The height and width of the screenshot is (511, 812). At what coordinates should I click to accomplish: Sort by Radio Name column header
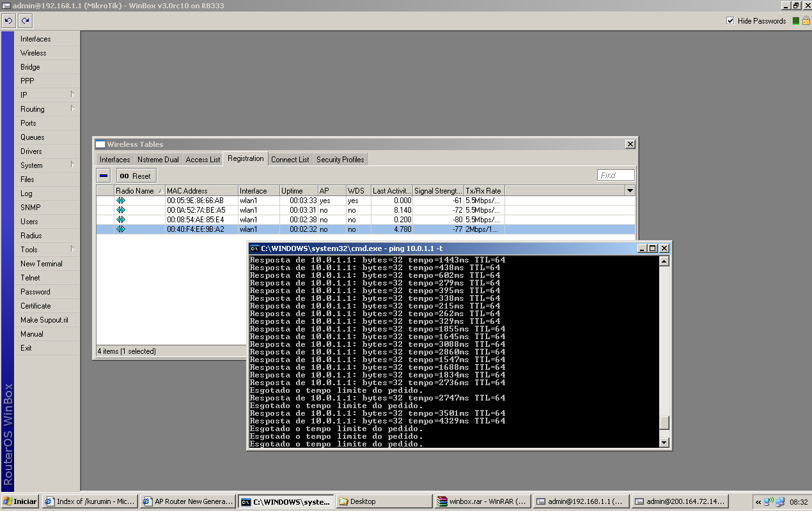pos(139,191)
